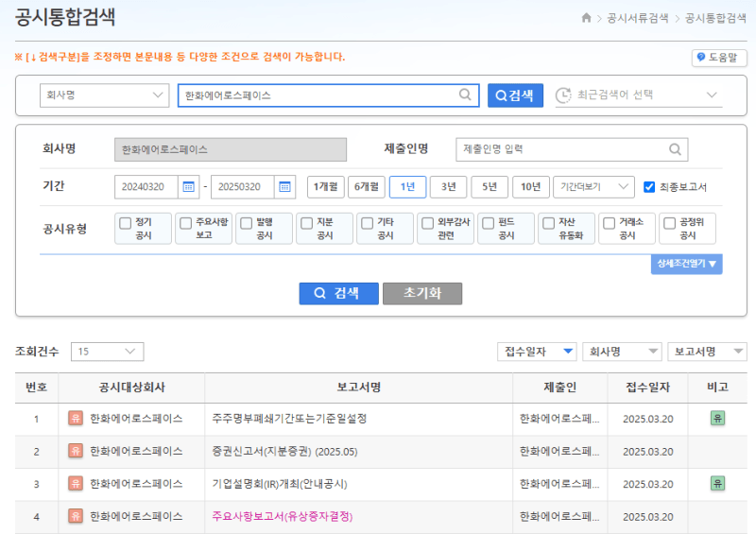Uncheck the 최종보고서 checkbox

click(649, 187)
